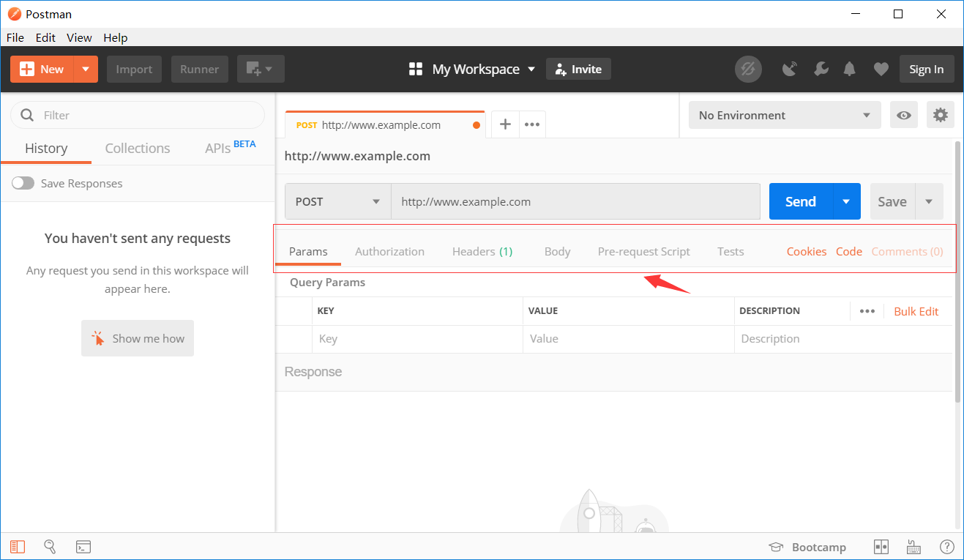Click the offline sync status icon

click(748, 70)
